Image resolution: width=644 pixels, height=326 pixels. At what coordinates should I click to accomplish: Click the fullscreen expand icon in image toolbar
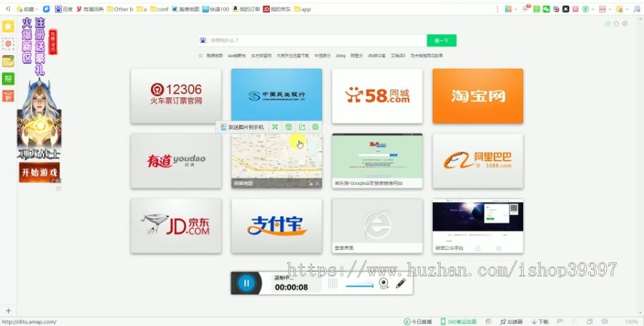coord(275,127)
